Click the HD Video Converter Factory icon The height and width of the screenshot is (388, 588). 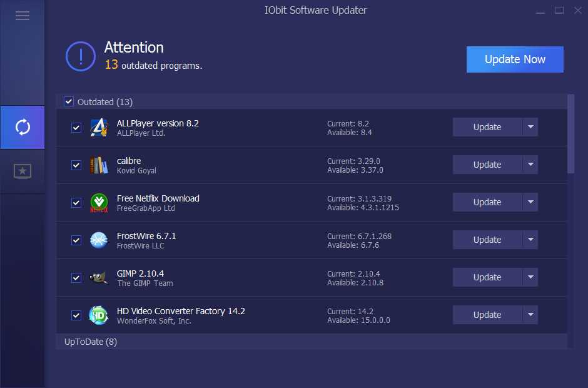click(x=99, y=315)
